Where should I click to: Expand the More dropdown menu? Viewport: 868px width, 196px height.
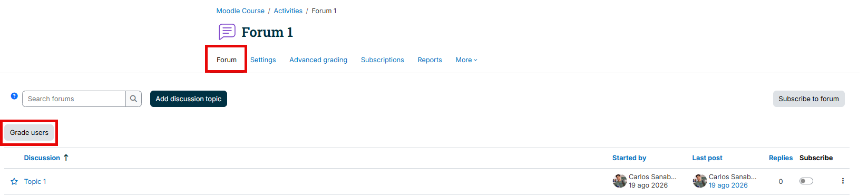[x=466, y=60]
